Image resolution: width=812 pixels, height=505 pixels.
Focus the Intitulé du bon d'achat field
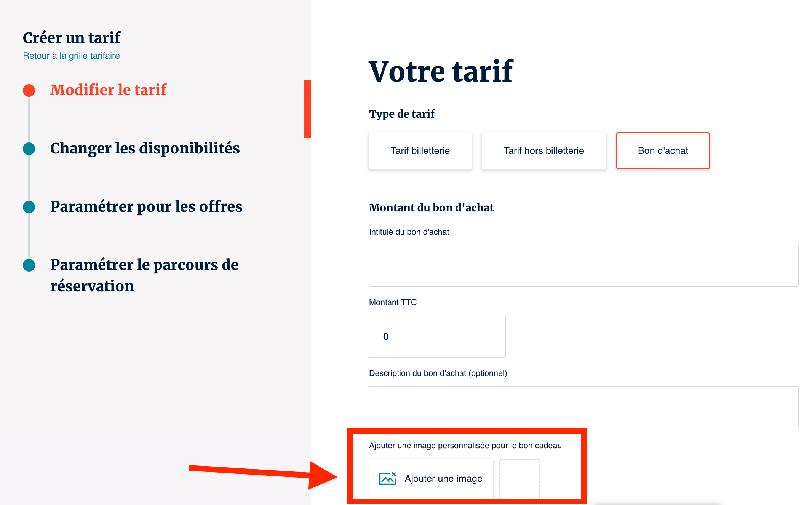point(583,266)
